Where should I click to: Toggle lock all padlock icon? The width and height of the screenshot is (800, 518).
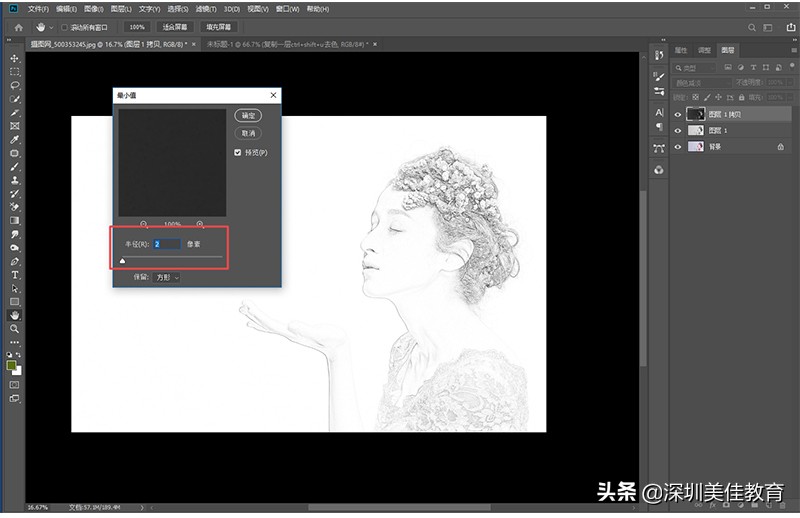tap(741, 97)
